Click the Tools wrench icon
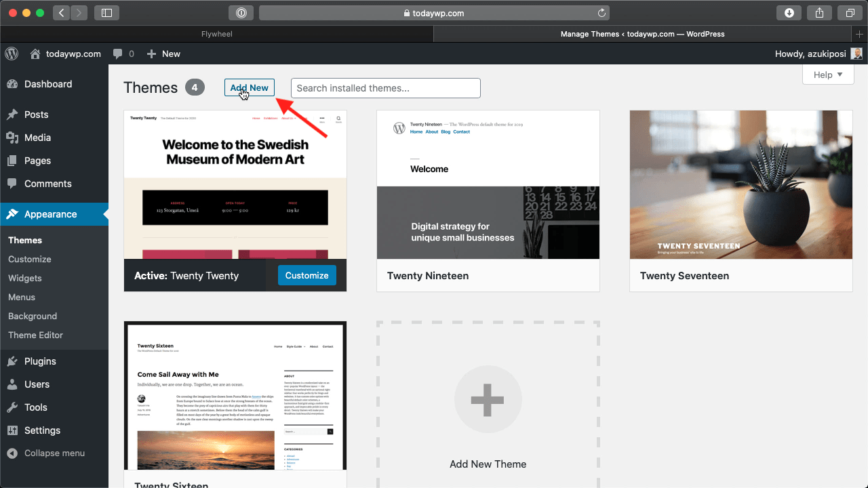 tap(12, 407)
